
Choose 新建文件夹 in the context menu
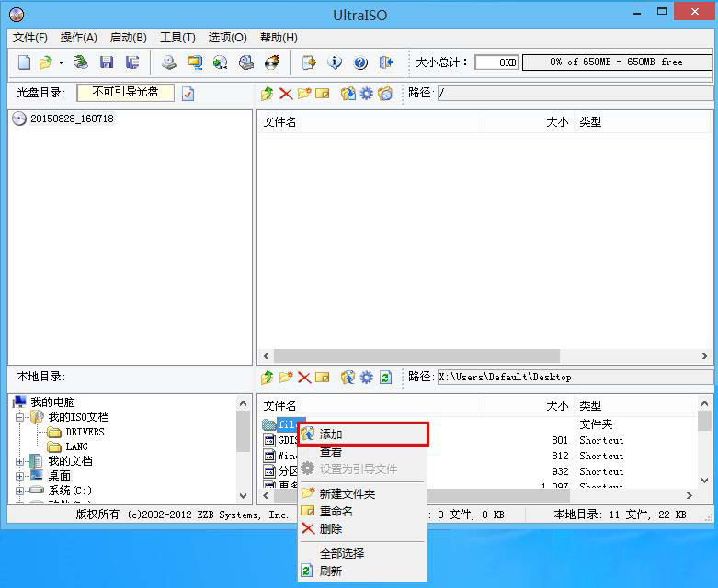tap(361, 494)
